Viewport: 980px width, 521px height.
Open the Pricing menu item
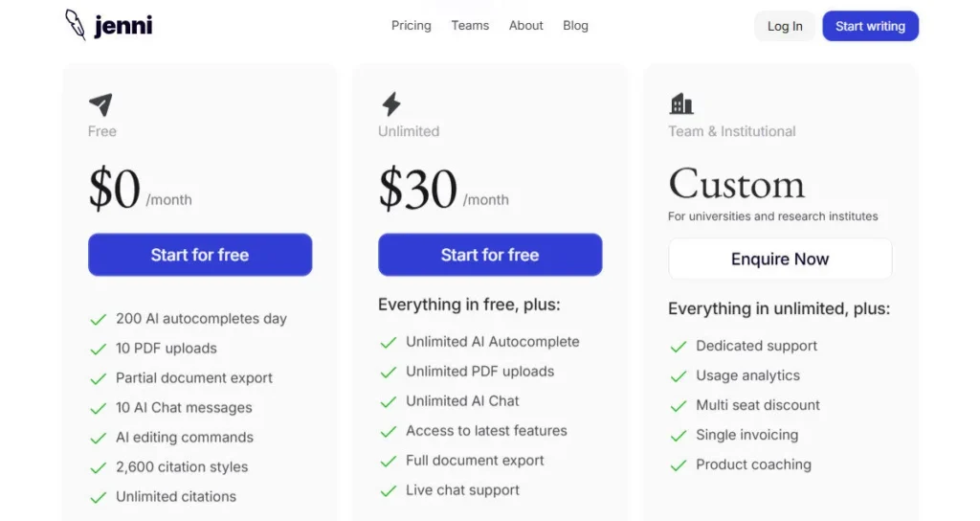coord(411,26)
